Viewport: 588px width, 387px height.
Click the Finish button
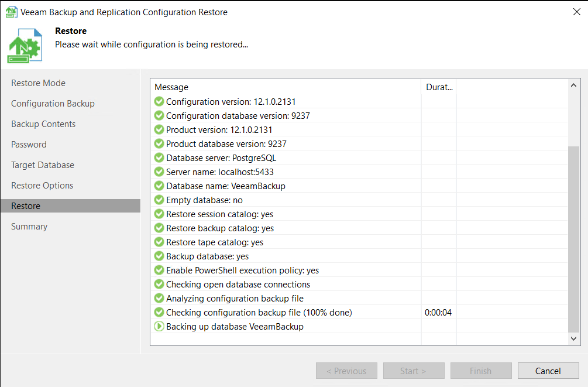[x=481, y=371]
